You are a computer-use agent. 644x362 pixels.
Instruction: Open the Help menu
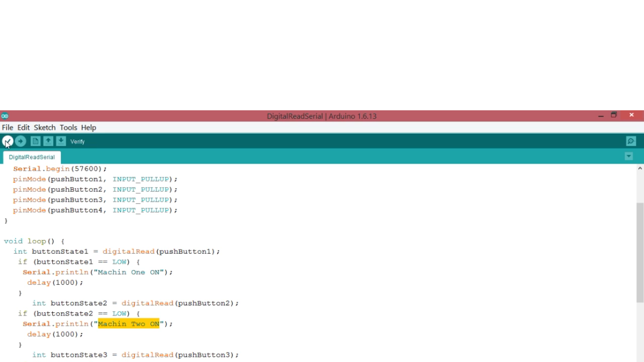coord(88,127)
